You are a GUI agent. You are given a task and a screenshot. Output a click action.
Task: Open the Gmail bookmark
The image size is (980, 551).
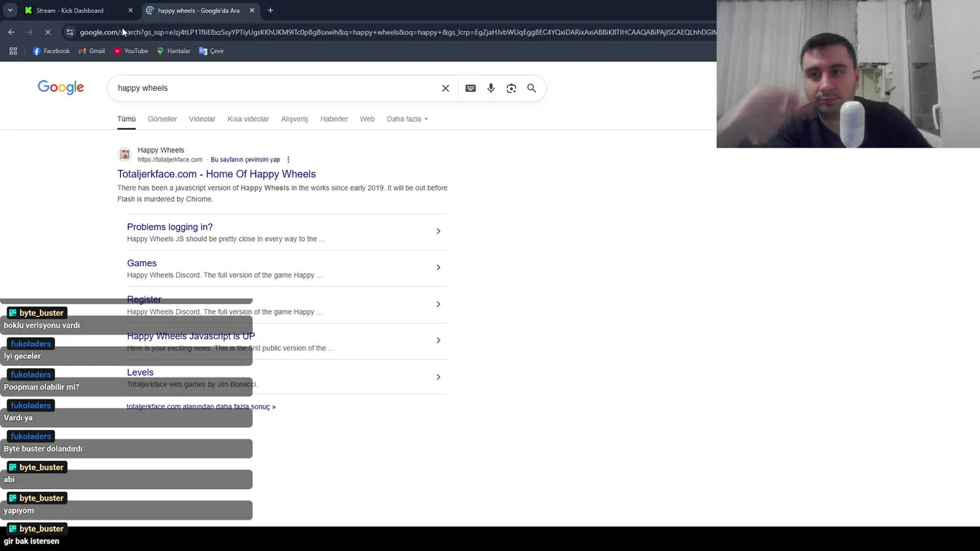click(x=92, y=51)
